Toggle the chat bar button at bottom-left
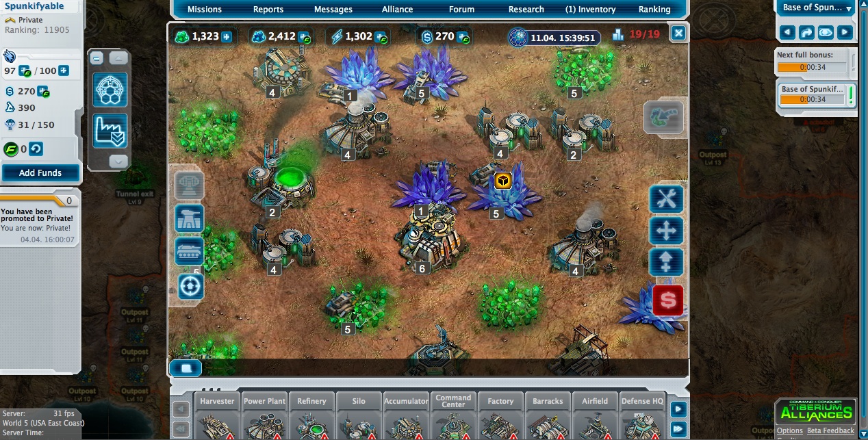Screen dimensions: 868x440 [x=186, y=368]
